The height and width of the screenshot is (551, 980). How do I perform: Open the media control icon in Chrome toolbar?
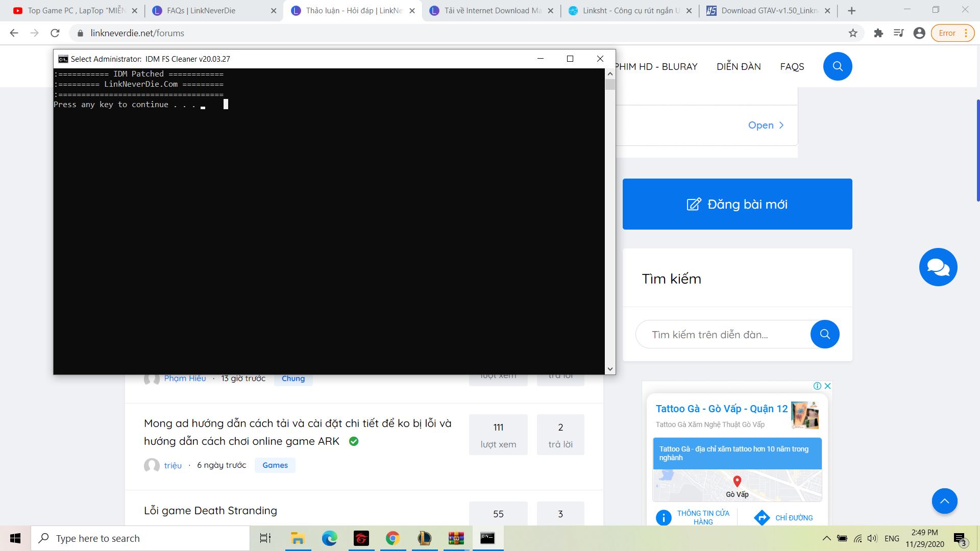(x=899, y=33)
